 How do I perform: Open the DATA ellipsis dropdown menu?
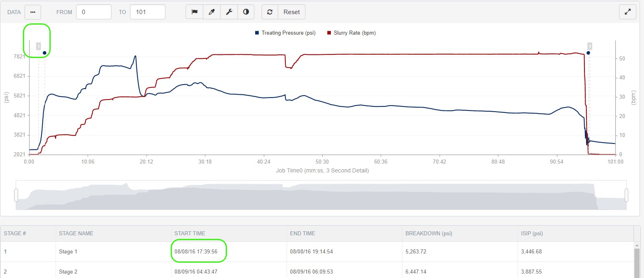(x=33, y=12)
